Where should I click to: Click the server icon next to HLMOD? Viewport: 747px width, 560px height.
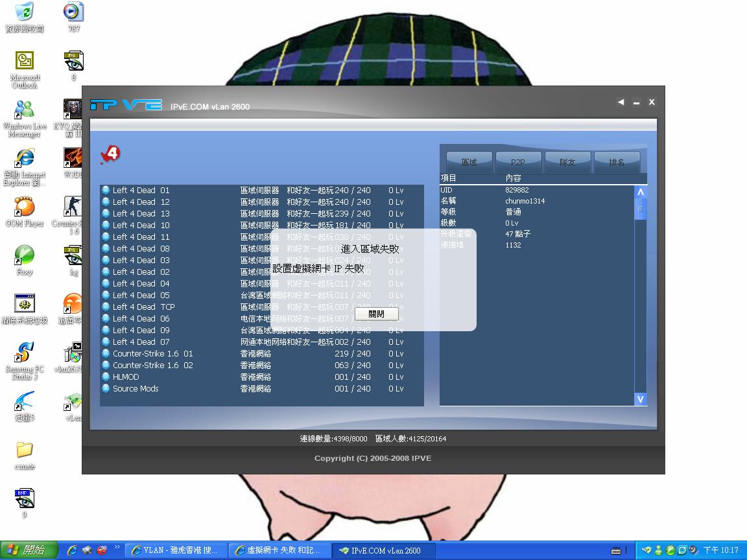[x=106, y=377]
